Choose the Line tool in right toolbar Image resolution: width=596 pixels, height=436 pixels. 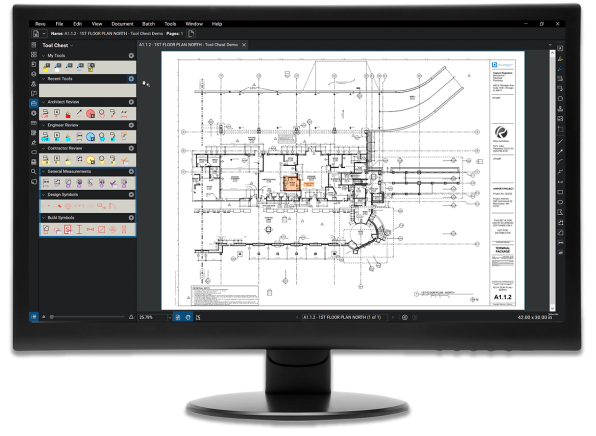[x=560, y=142]
